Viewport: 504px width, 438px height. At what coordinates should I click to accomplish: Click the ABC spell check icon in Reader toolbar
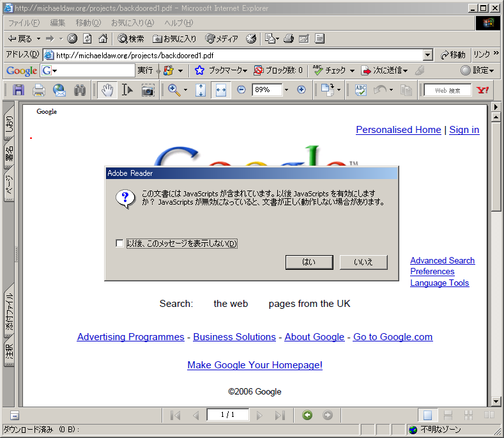pos(361,90)
